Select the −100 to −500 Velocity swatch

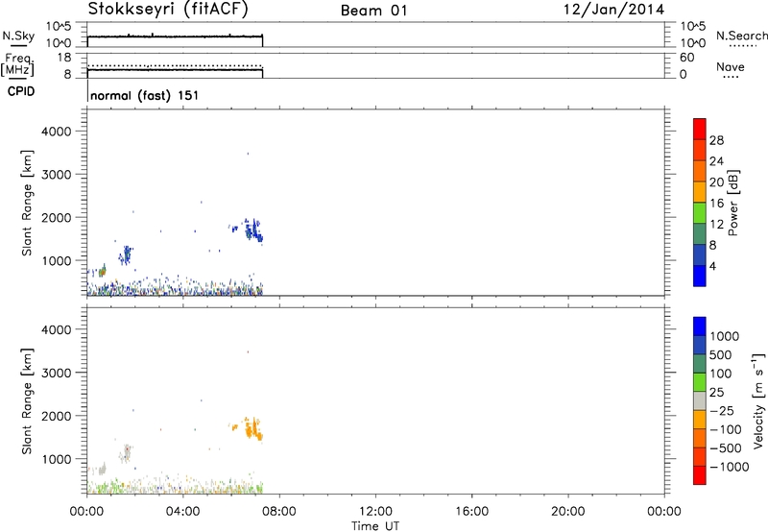(700, 439)
